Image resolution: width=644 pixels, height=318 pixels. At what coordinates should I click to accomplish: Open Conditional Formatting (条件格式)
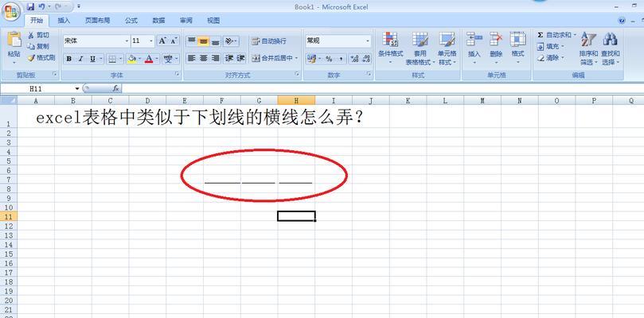[391, 48]
